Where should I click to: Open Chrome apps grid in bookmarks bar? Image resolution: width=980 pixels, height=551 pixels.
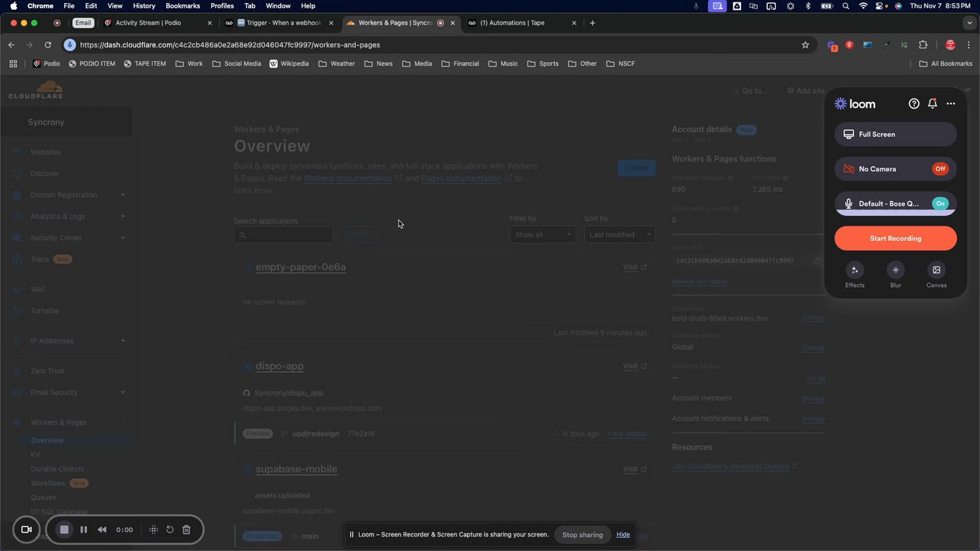click(x=13, y=64)
